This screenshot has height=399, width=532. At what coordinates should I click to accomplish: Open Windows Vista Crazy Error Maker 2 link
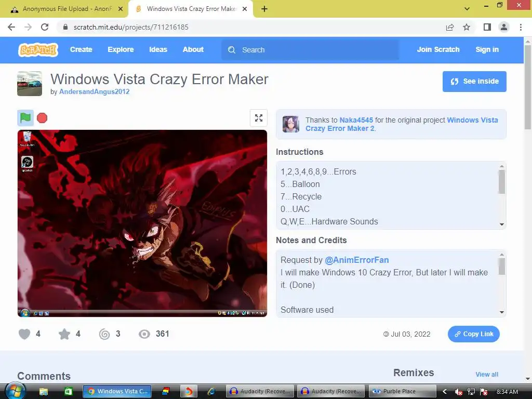coord(402,124)
